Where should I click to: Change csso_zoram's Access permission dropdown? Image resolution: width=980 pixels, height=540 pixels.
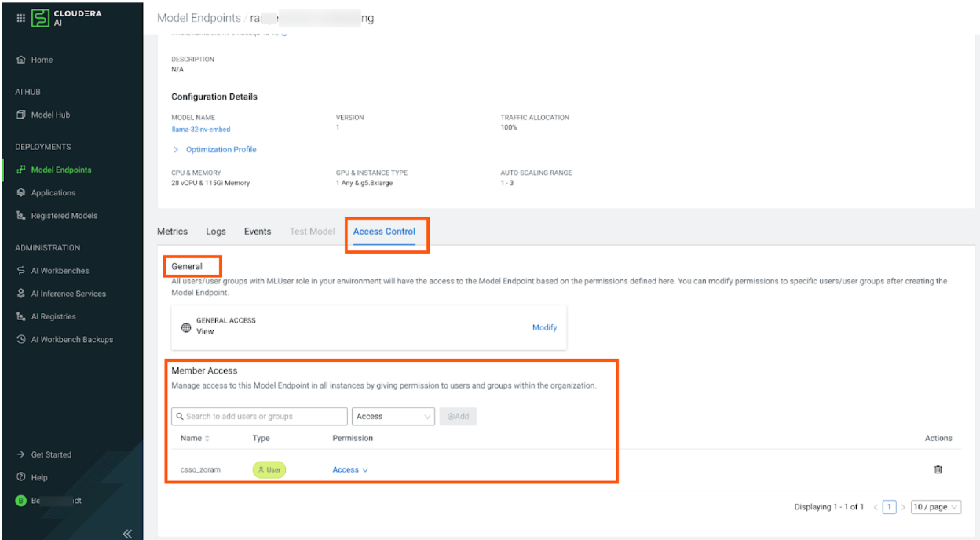pyautogui.click(x=350, y=470)
